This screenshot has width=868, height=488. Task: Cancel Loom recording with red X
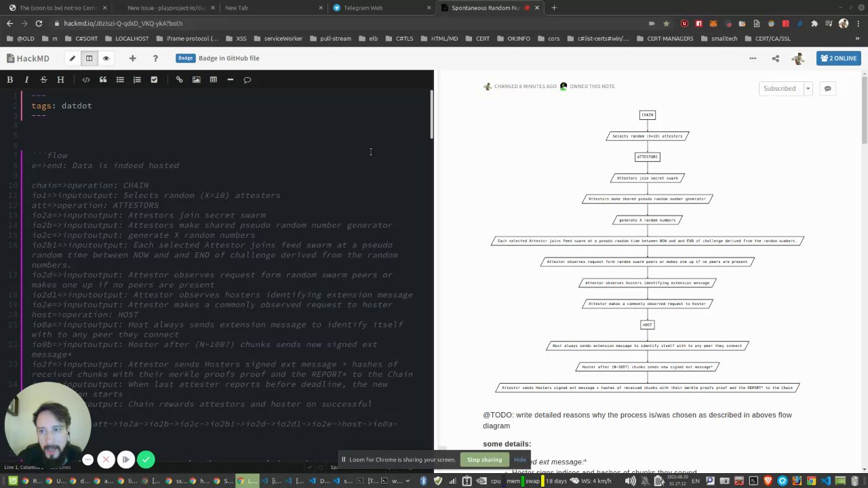tap(106, 460)
